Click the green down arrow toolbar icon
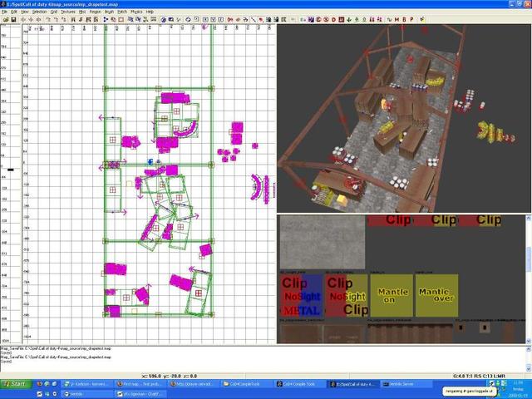Screen dimensions: 532x399 click(349, 20)
